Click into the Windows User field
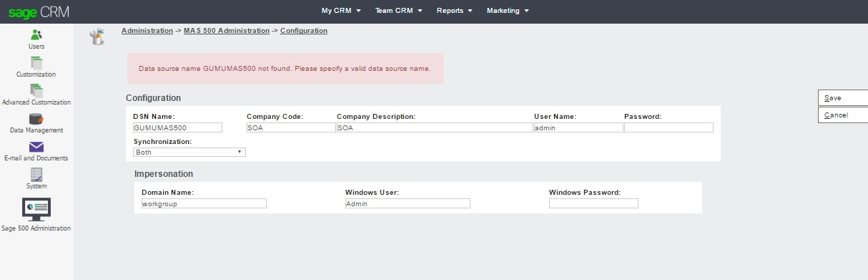Screen dimensions: 868x280 (408, 203)
